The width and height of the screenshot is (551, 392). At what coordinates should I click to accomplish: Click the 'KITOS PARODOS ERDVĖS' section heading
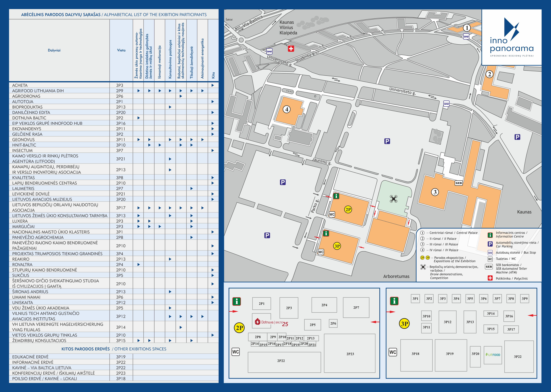[85, 349]
